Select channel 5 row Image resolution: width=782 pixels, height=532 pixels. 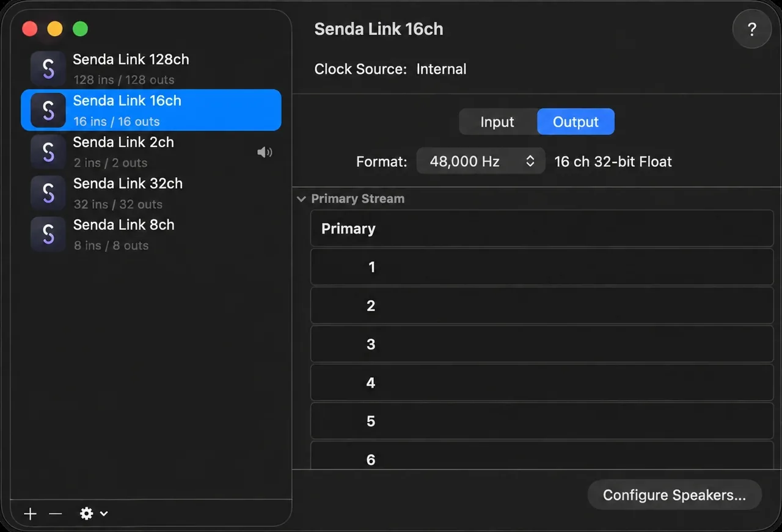click(542, 421)
